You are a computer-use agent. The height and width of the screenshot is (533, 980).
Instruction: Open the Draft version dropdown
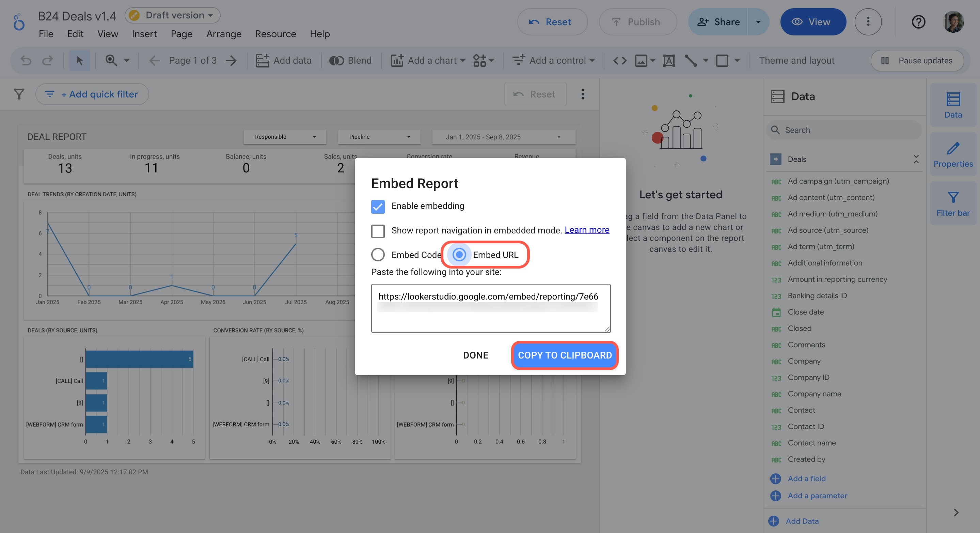click(x=173, y=15)
